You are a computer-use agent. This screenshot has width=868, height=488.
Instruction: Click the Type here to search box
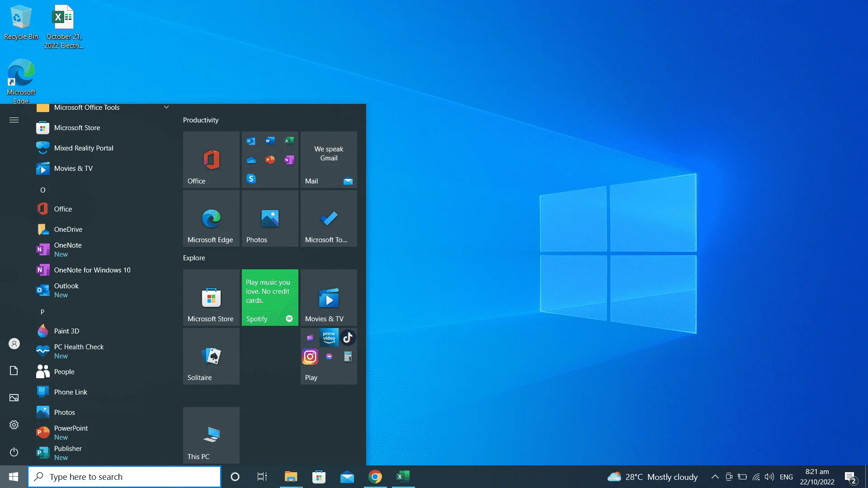(125, 477)
